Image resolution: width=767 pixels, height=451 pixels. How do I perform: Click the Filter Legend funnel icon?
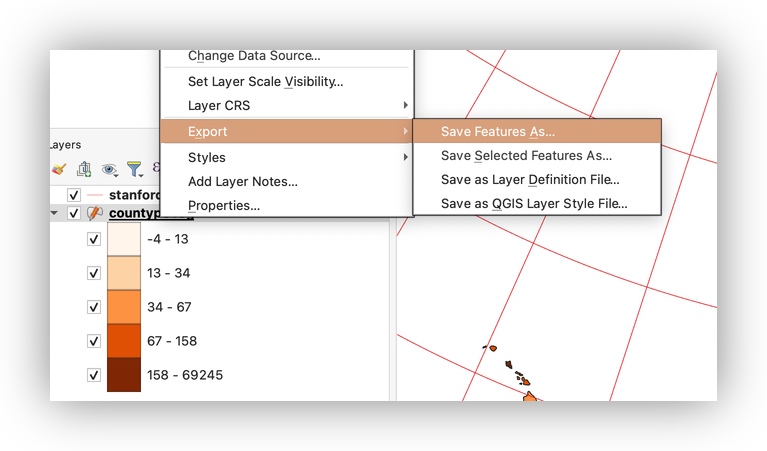click(134, 170)
